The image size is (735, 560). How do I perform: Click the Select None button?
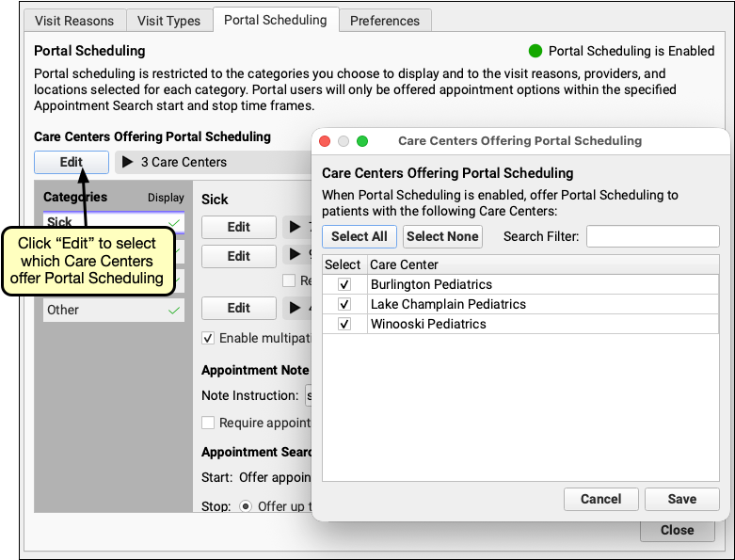[442, 236]
